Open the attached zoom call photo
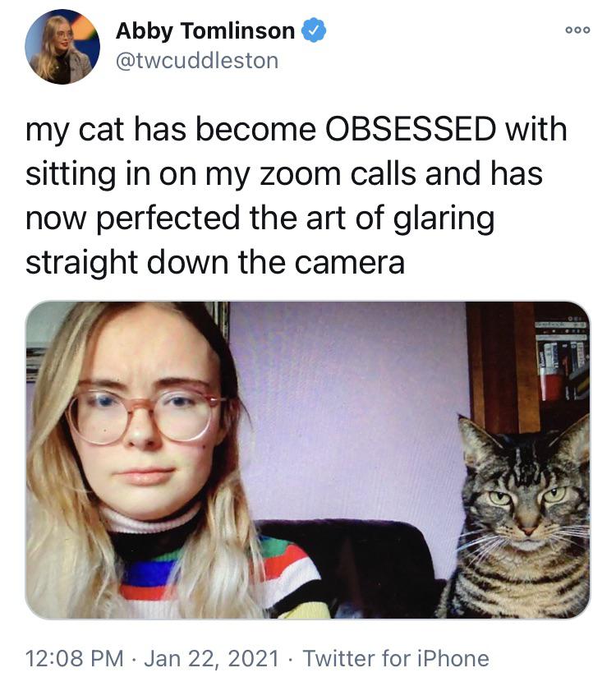 (x=308, y=460)
